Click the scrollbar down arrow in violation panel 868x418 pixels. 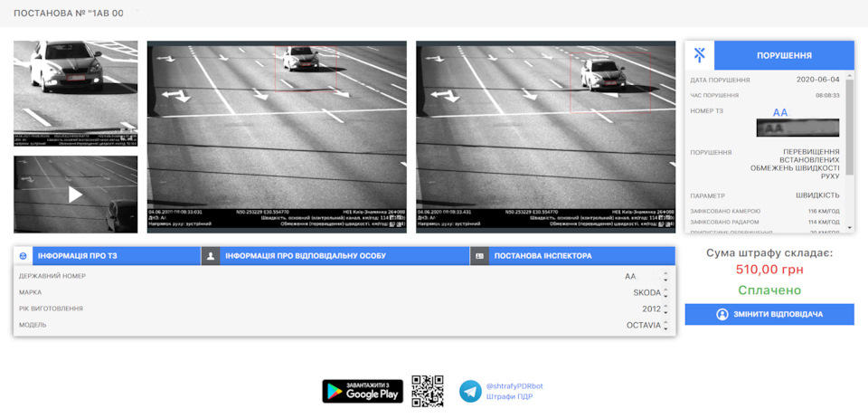click(850, 227)
